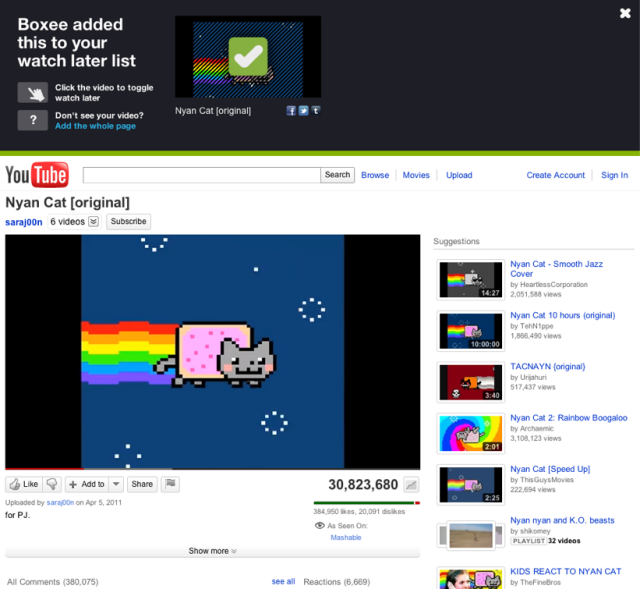
Task: Click Sign In link
Action: click(x=614, y=175)
